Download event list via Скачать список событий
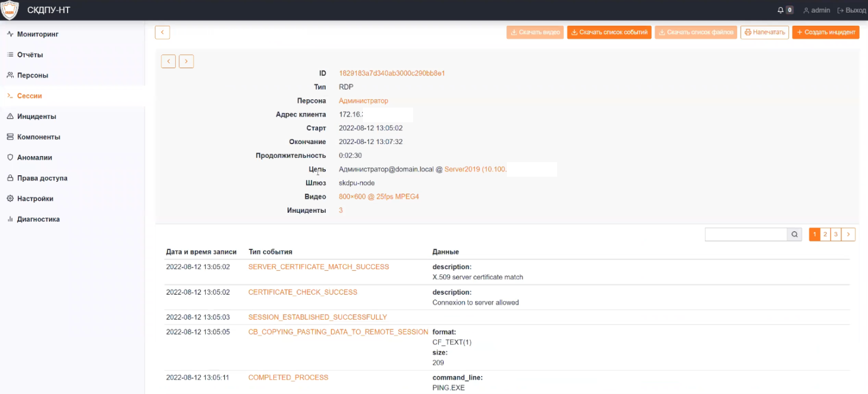The width and height of the screenshot is (868, 394). click(609, 32)
